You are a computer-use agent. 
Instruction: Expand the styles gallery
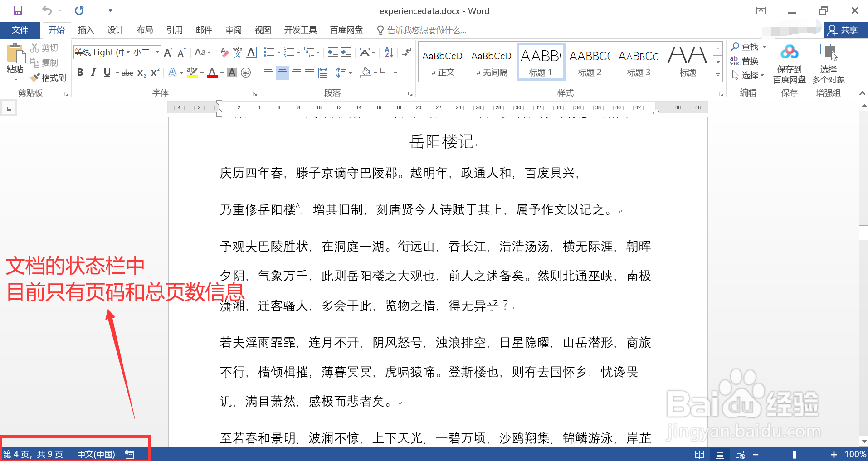[x=717, y=75]
